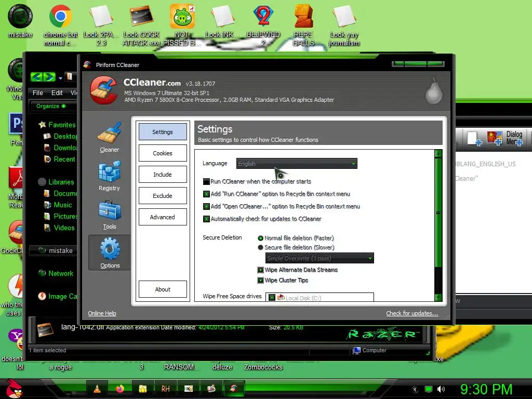This screenshot has height=399, width=532.
Task: Open BEJEWED 2 desktop icon
Action: 263,25
